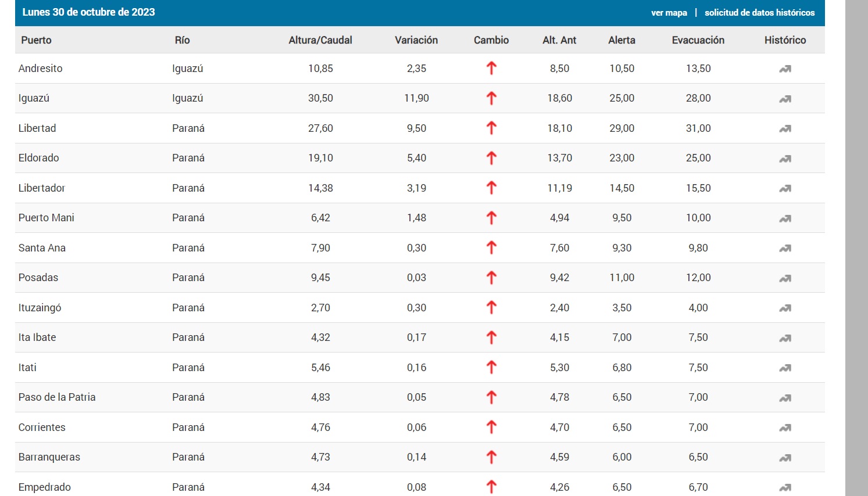868x496 pixels.
Task: Click the red up arrow for Andresito
Action: [491, 69]
